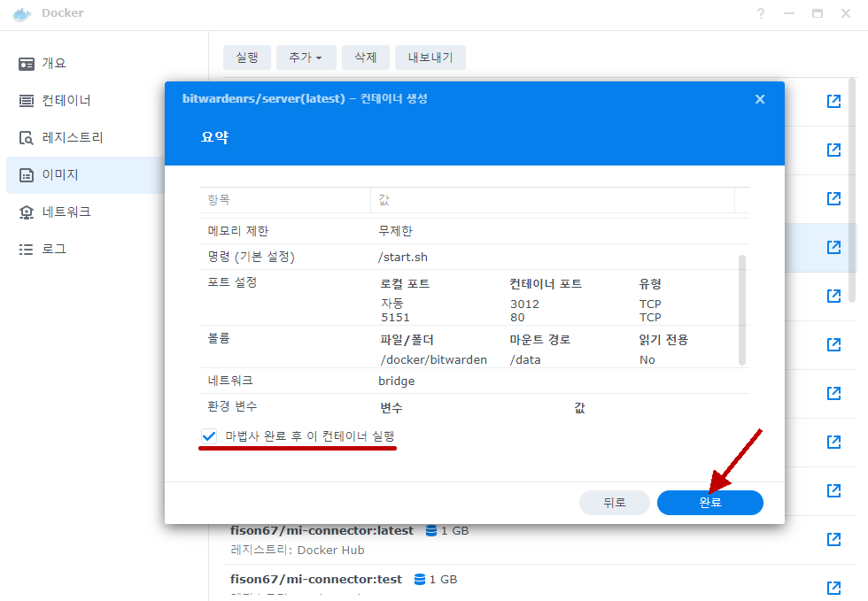
Task: Open external link for fison67/mi-connector:latest
Action: [833, 539]
